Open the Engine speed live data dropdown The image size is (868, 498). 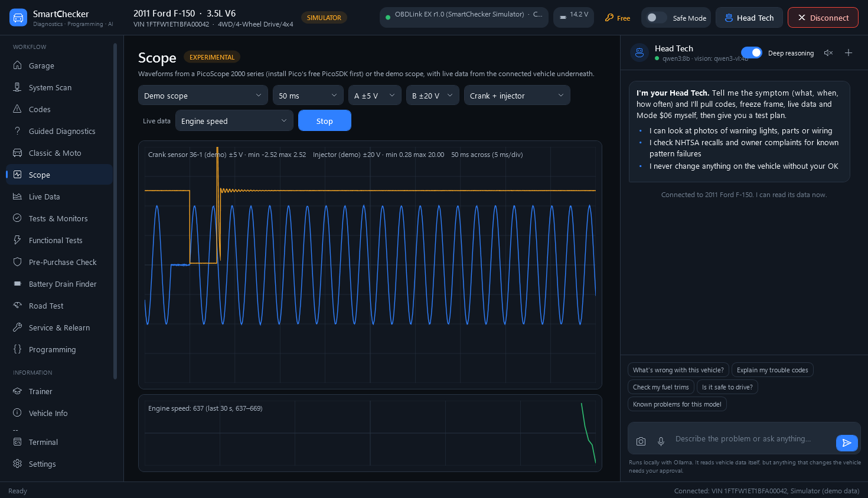point(234,120)
